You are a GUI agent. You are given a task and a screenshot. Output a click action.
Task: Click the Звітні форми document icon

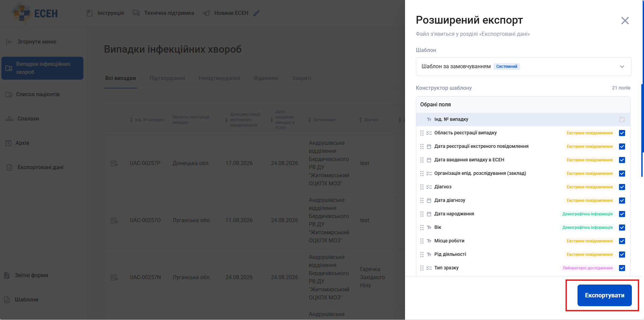pos(7,275)
